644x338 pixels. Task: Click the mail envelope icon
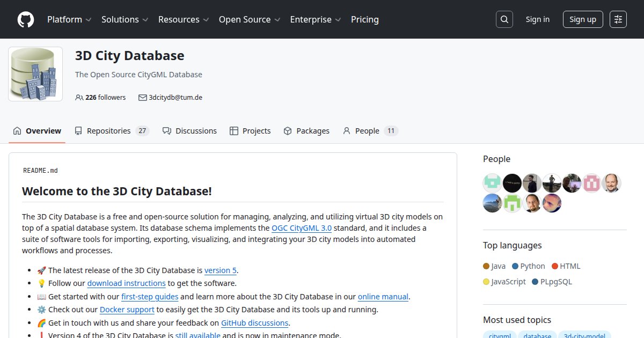(x=143, y=98)
